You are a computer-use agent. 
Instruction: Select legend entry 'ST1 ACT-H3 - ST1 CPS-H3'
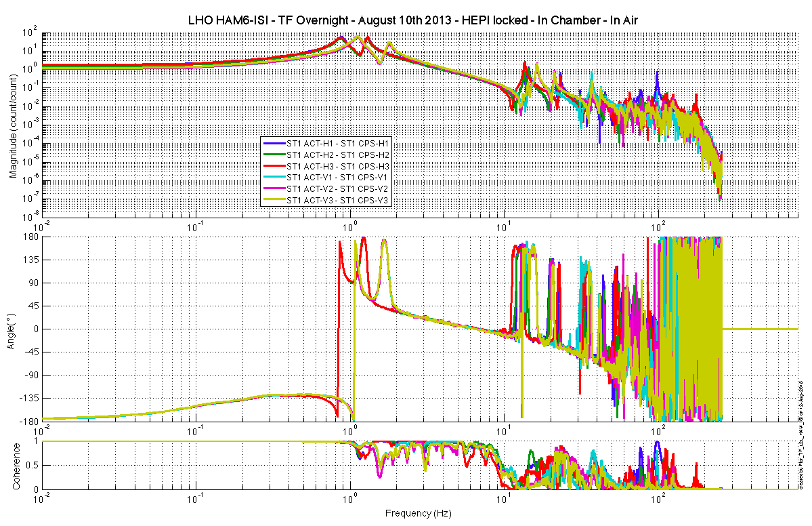click(x=338, y=166)
